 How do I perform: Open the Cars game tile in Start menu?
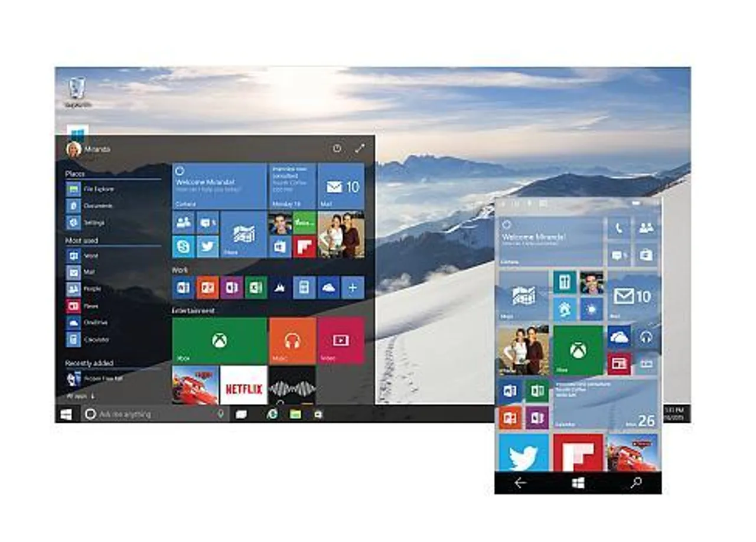195,385
